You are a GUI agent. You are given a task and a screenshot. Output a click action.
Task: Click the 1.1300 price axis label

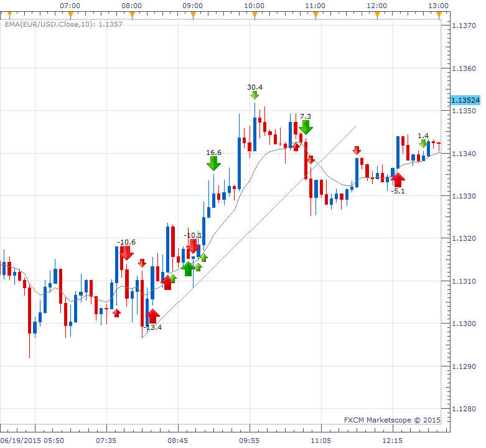click(464, 324)
